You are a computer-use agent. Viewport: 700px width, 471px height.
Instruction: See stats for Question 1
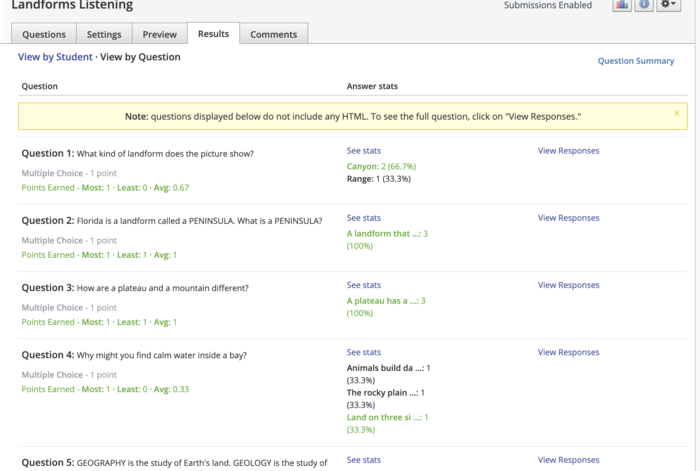pos(363,151)
